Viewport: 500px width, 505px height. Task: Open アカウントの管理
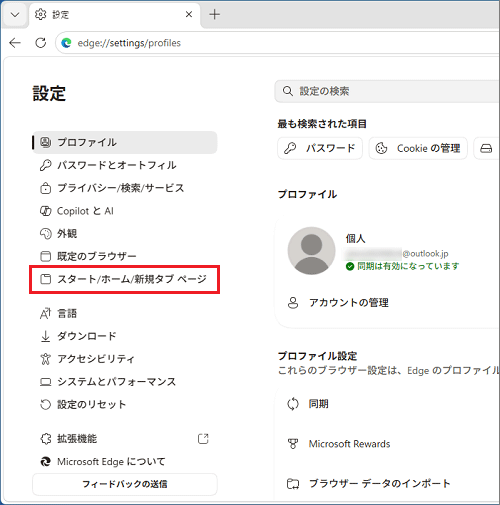tap(349, 303)
